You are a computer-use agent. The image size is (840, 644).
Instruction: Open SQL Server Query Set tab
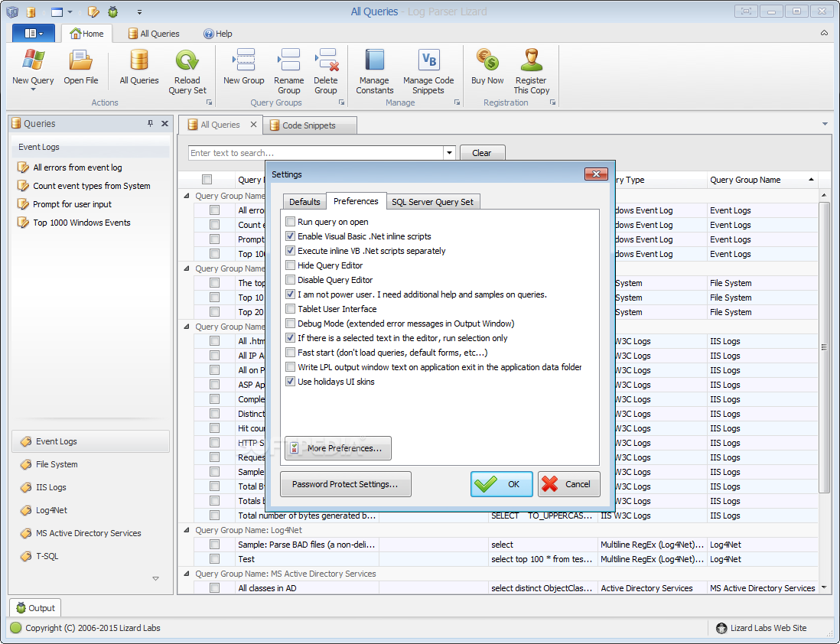pyautogui.click(x=432, y=201)
